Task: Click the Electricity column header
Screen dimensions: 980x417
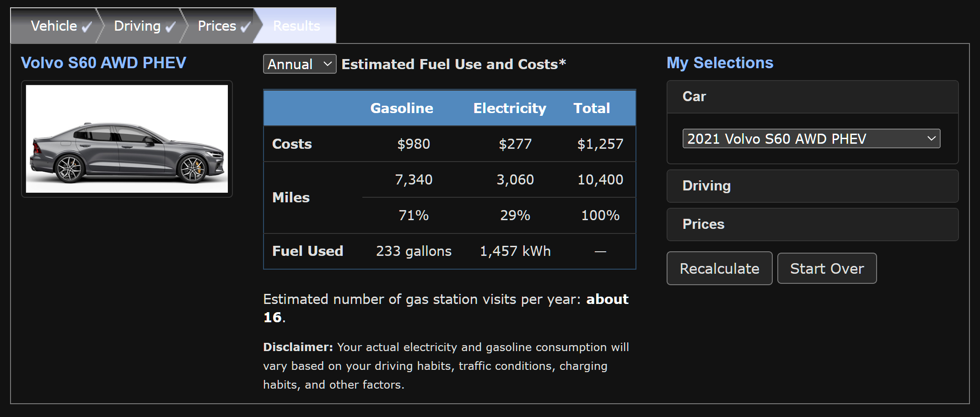Action: tap(510, 108)
